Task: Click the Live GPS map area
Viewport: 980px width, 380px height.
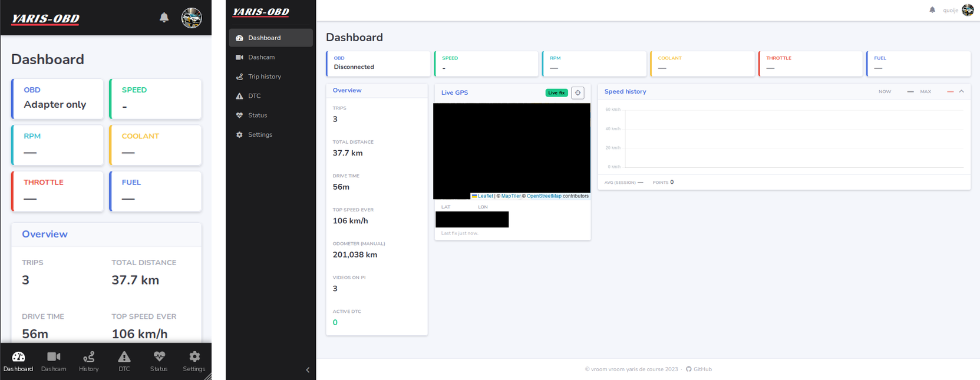Action: pyautogui.click(x=512, y=151)
